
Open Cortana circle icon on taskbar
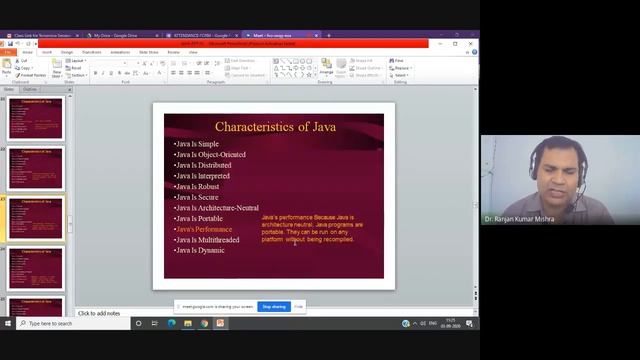click(139, 323)
